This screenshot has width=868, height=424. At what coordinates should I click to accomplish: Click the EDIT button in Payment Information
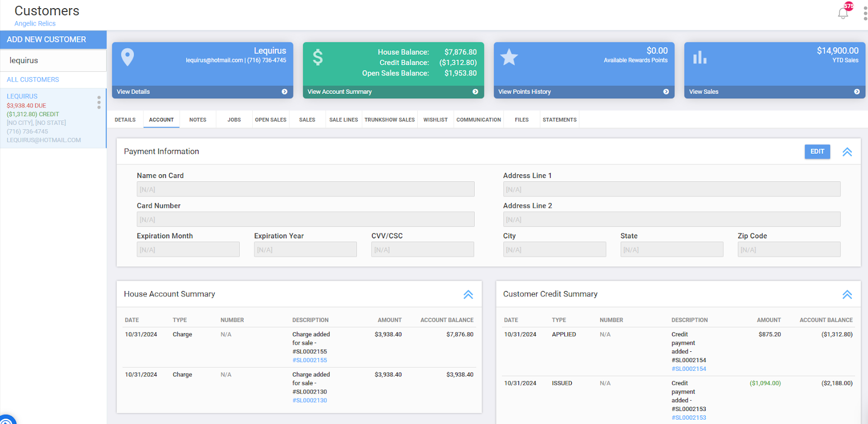click(x=817, y=151)
